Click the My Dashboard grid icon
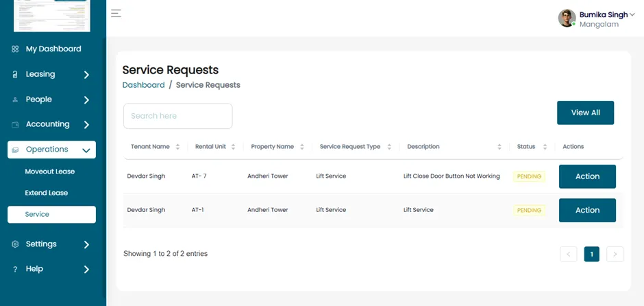The image size is (644, 306). click(15, 49)
